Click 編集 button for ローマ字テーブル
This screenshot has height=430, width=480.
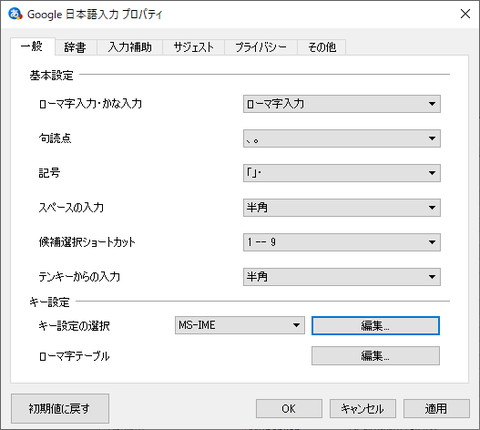pos(376,356)
